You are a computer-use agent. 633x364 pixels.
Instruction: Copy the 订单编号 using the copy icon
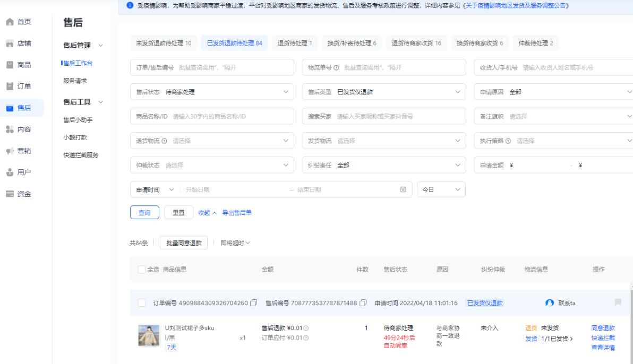(x=253, y=302)
